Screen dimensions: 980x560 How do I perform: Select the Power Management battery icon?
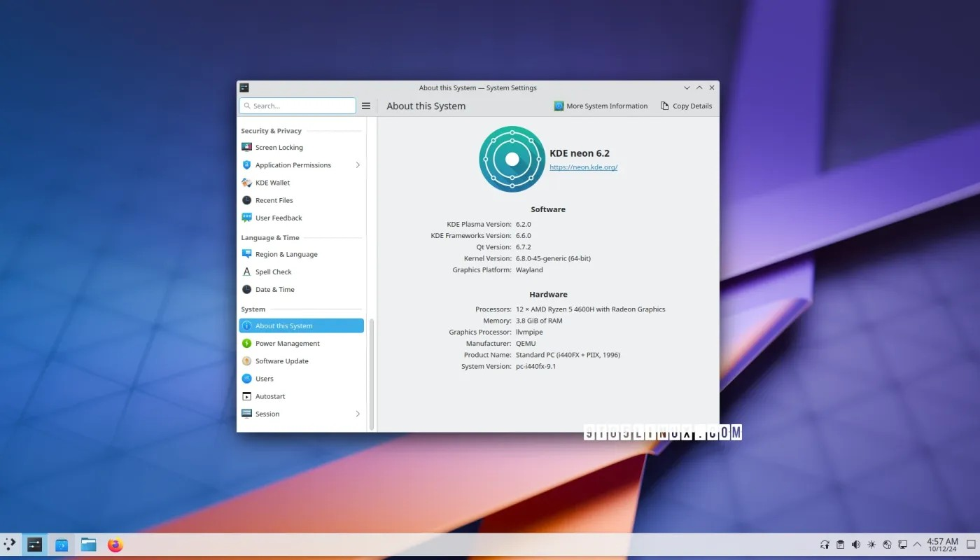pyautogui.click(x=246, y=343)
